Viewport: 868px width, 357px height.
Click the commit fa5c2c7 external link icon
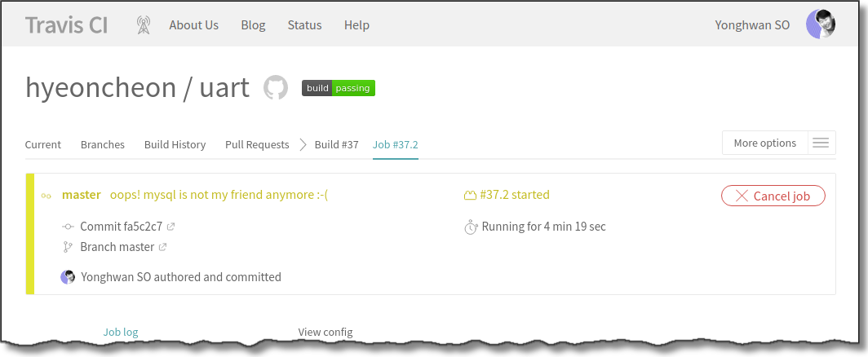tap(170, 227)
